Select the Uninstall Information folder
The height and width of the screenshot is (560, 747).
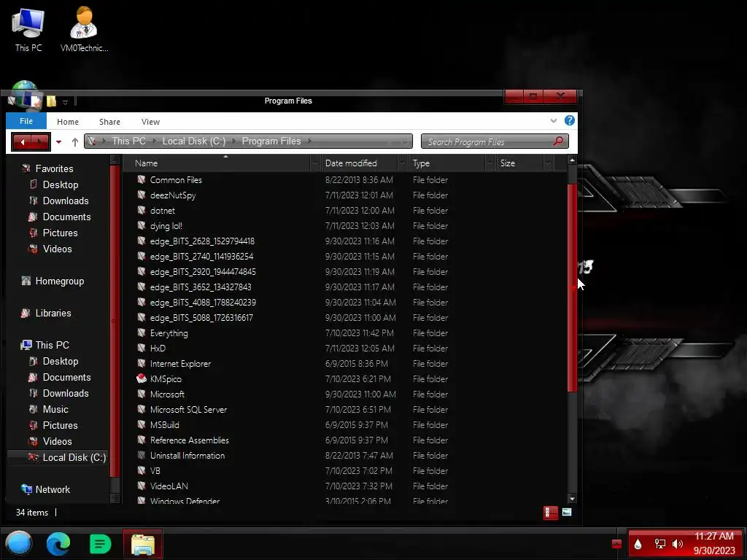click(187, 455)
